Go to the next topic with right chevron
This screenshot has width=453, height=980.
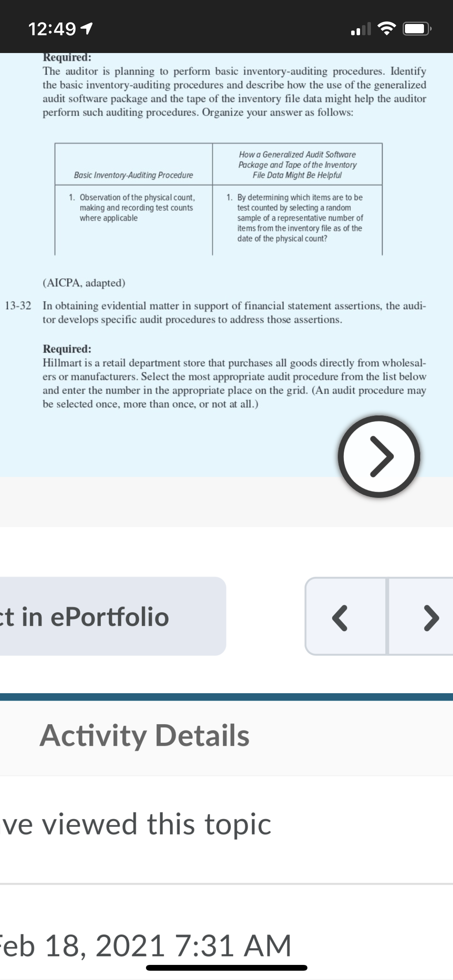[421, 616]
